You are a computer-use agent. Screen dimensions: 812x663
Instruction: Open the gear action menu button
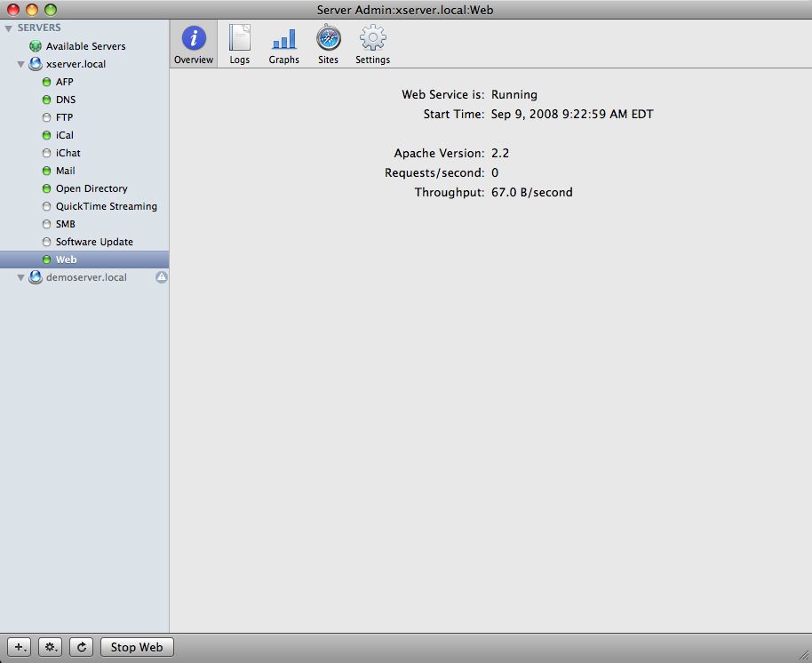(x=51, y=647)
